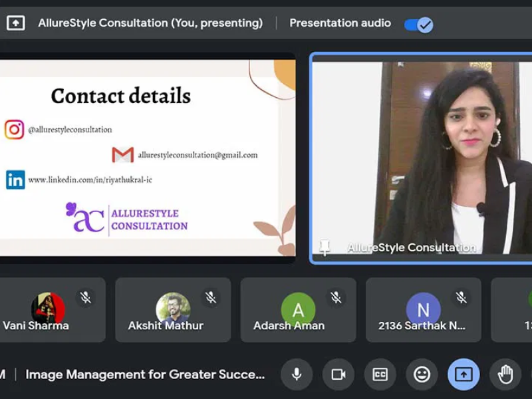
Task: Click the presenting screen-share icon in top bar
Action: (15, 23)
